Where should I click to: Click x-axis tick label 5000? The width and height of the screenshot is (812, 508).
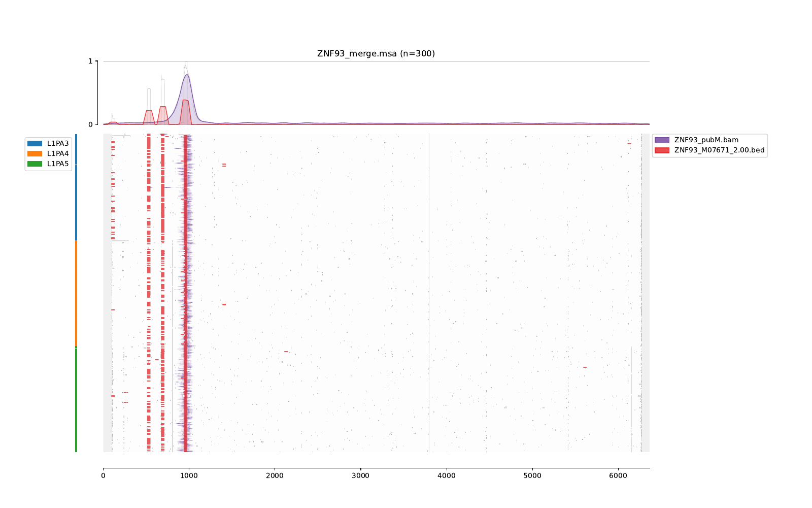tap(532, 476)
